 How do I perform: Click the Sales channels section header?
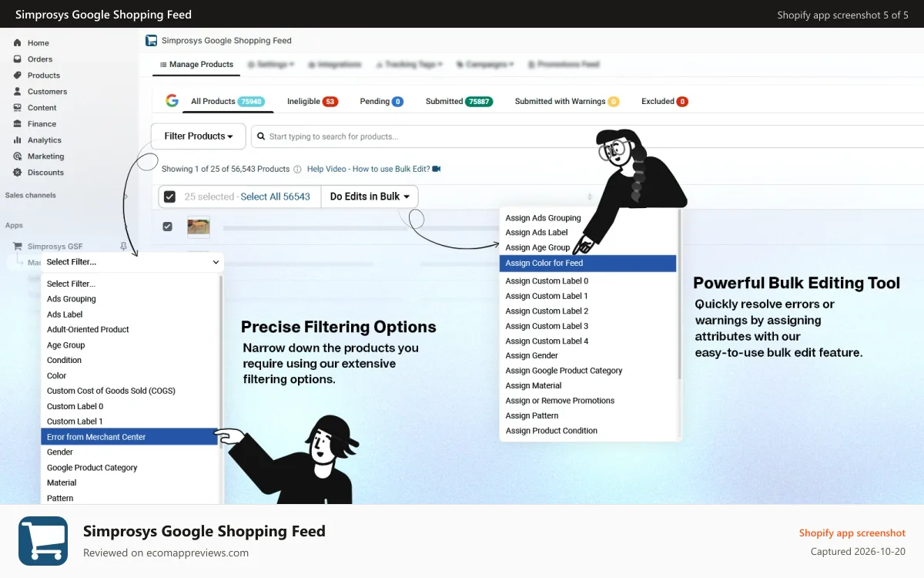pyautogui.click(x=31, y=196)
